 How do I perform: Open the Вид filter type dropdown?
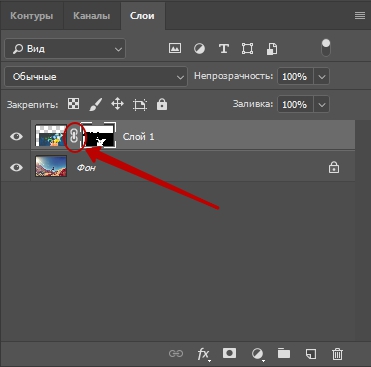(x=65, y=49)
